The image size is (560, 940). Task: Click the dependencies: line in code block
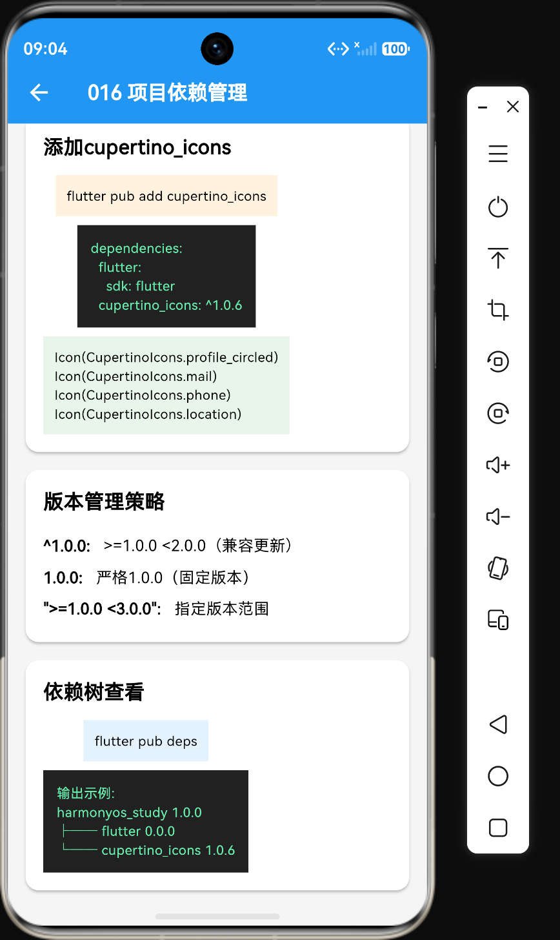click(137, 249)
